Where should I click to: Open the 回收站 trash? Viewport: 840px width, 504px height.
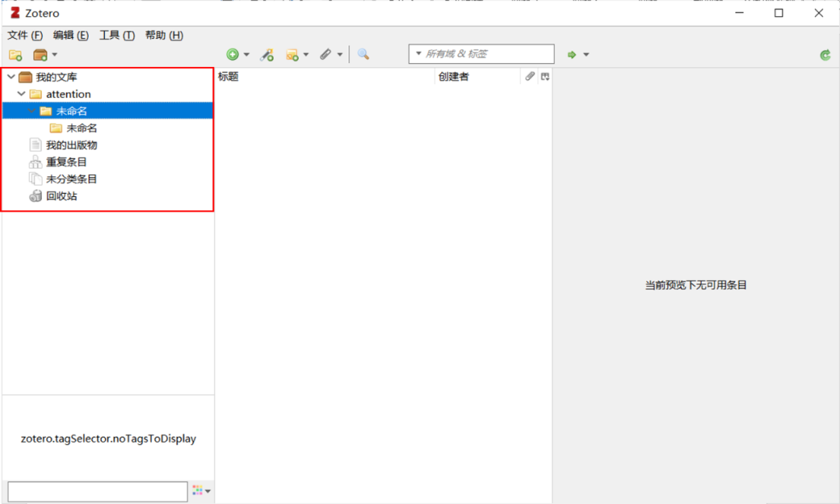click(x=61, y=196)
